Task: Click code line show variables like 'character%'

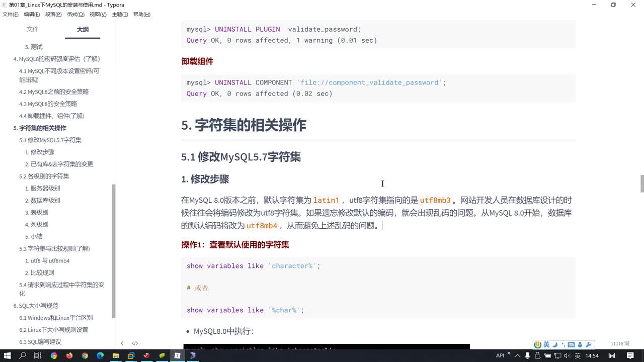Action: [x=254, y=265]
